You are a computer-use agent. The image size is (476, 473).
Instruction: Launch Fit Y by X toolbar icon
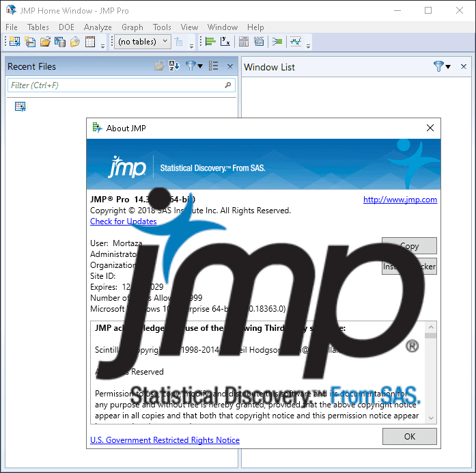pyautogui.click(x=225, y=41)
